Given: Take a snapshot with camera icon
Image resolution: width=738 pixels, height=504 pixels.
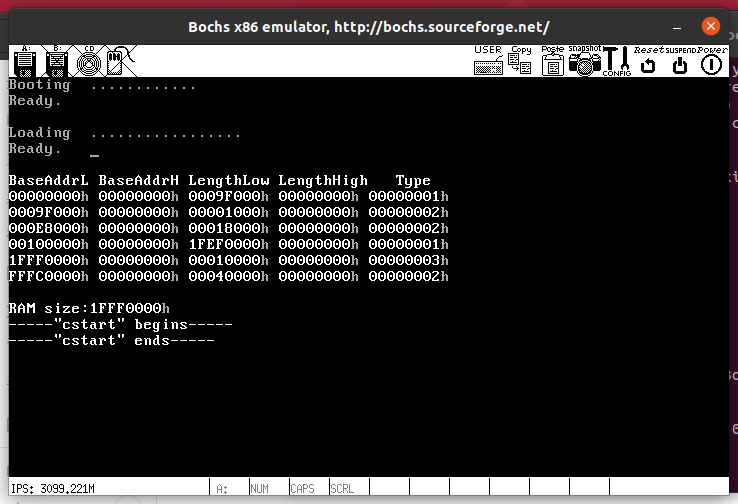Looking at the screenshot, I should coord(585,60).
